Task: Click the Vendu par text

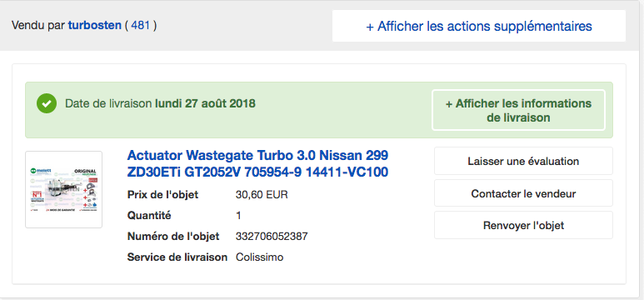Action: point(38,26)
